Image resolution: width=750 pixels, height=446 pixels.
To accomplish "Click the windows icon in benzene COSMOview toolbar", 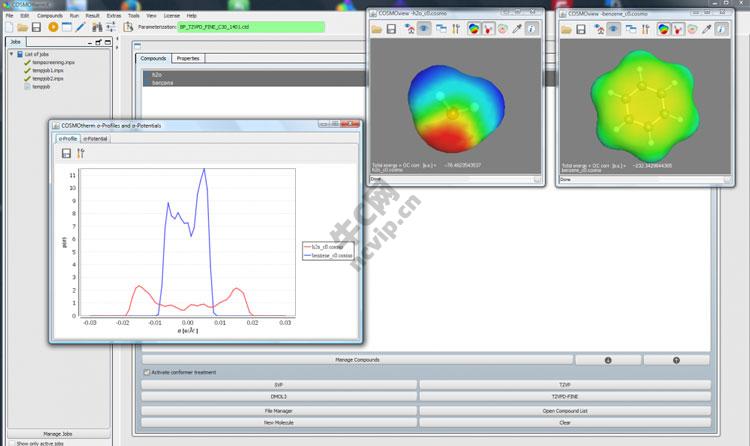I will (631, 30).
